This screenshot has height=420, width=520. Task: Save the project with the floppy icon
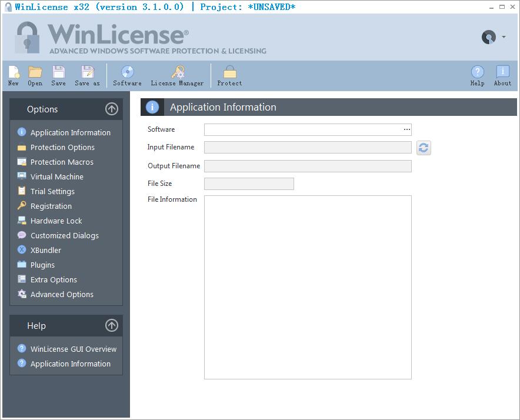(x=58, y=76)
